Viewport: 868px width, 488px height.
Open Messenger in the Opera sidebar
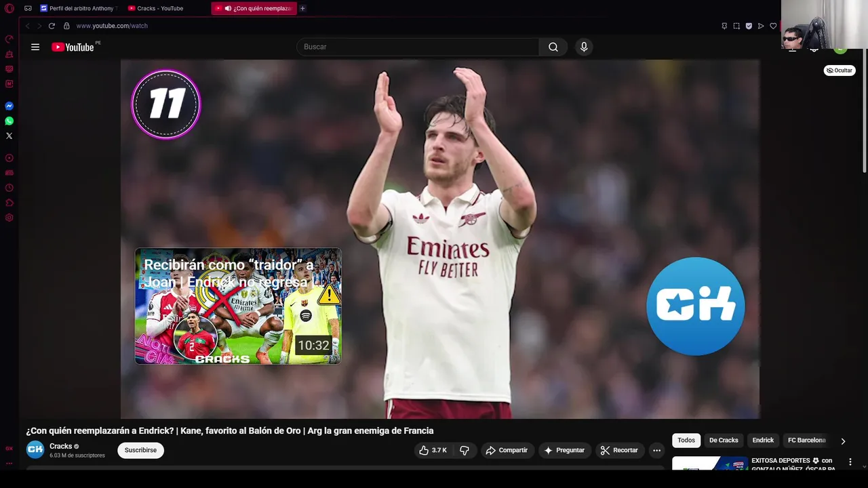point(9,106)
